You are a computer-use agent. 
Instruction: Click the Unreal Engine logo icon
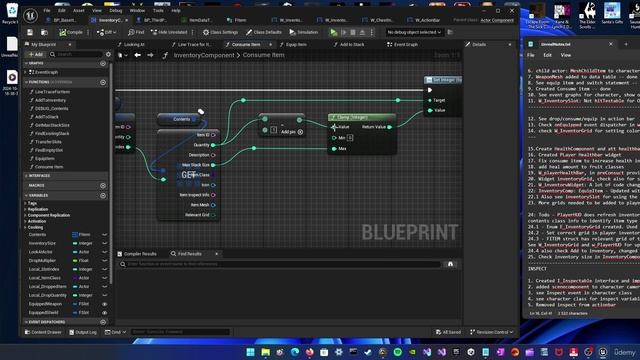pyautogui.click(x=31, y=16)
